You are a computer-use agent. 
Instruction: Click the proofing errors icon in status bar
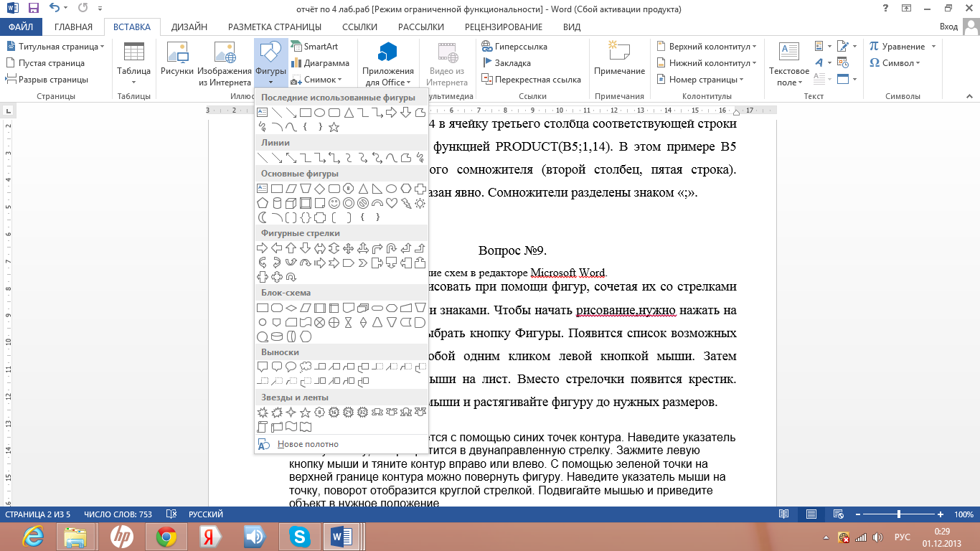click(171, 514)
